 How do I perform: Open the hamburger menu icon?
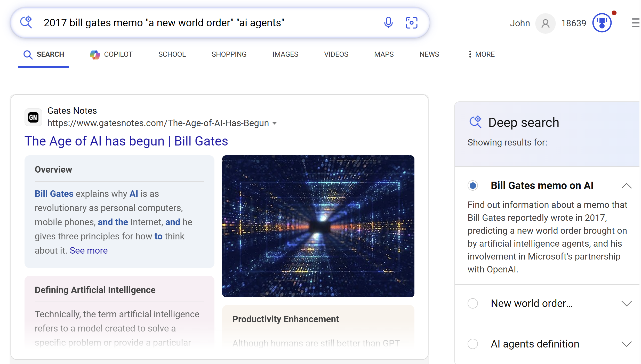(x=636, y=23)
